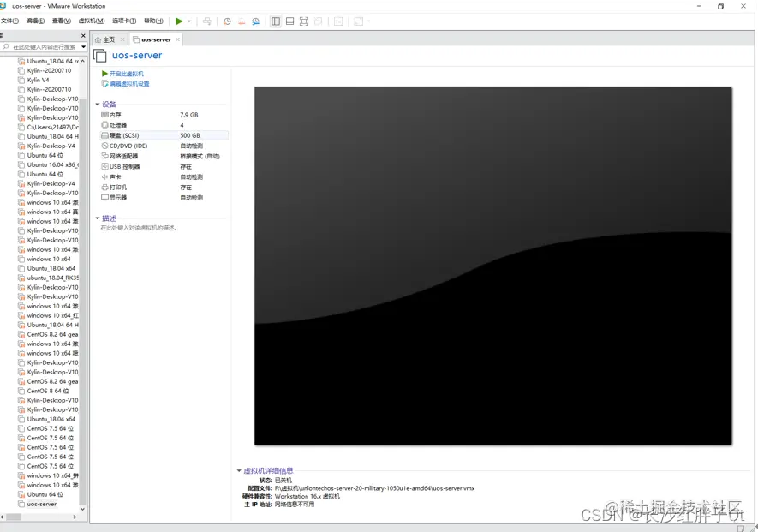Click the uos-server VM preview screen
This screenshot has height=532, width=758.
tap(493, 266)
